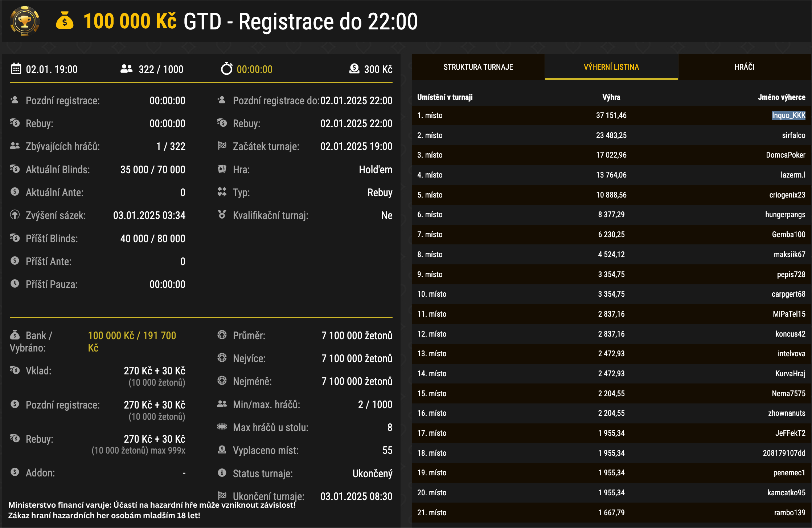Click the money bag icon beside 100 000 Kč
812x528 pixels.
click(x=64, y=22)
